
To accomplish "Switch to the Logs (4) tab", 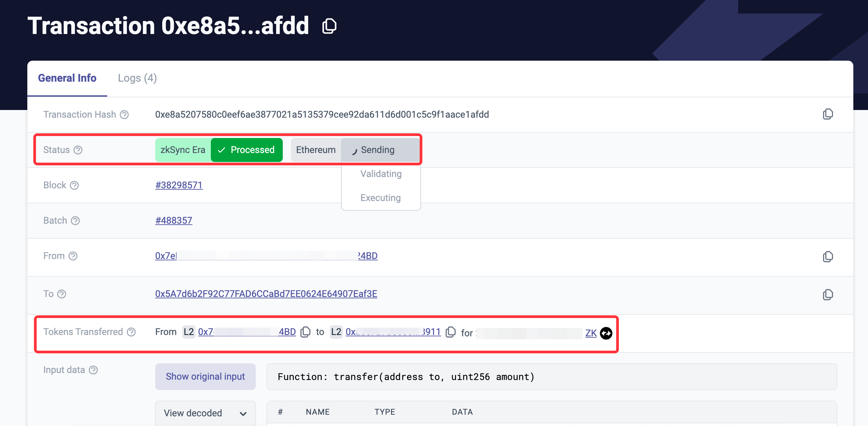I will click(x=137, y=78).
